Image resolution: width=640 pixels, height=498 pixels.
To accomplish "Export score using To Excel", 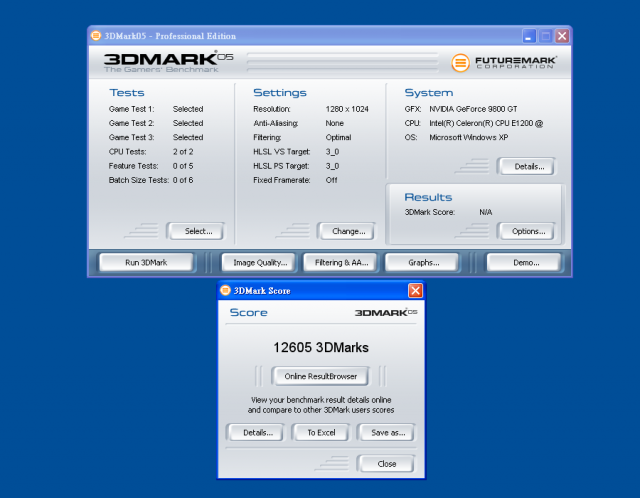I will tap(321, 433).
